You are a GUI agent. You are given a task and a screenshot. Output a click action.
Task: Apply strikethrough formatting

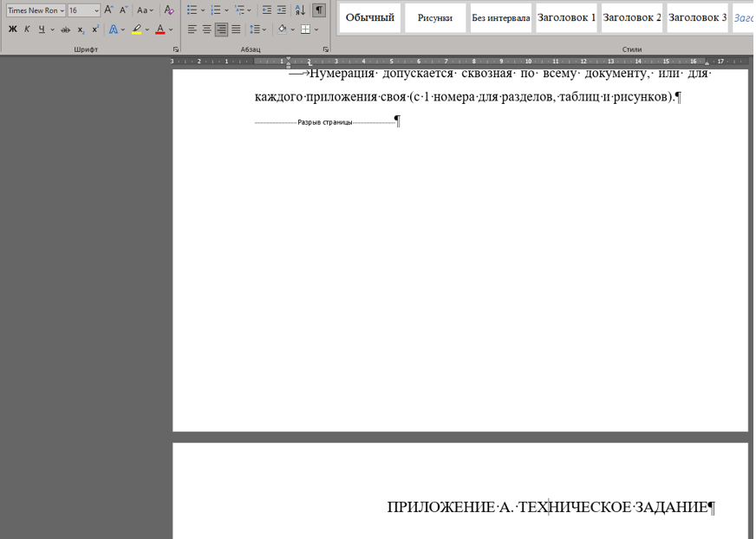tap(65, 29)
